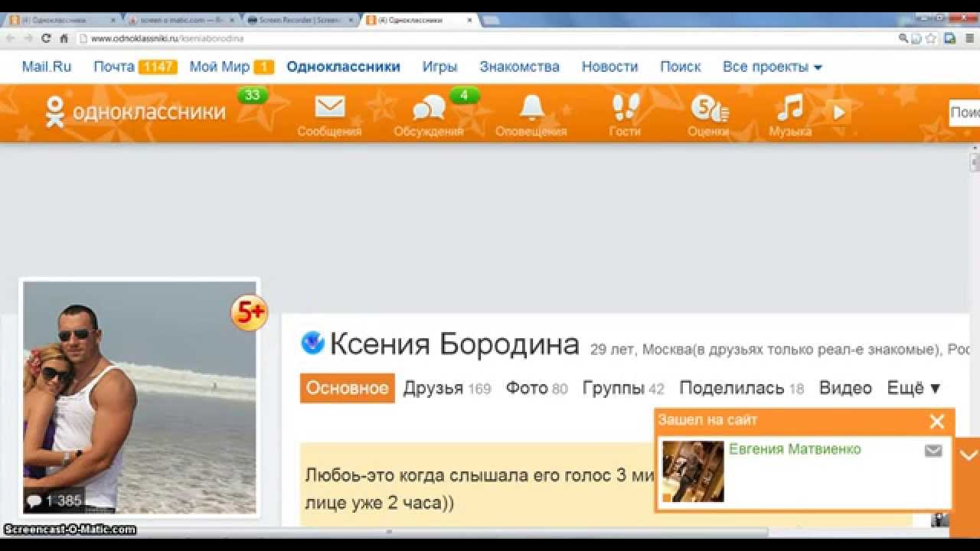The image size is (980, 551).
Task: Click the green 33 notification badge
Action: point(253,96)
